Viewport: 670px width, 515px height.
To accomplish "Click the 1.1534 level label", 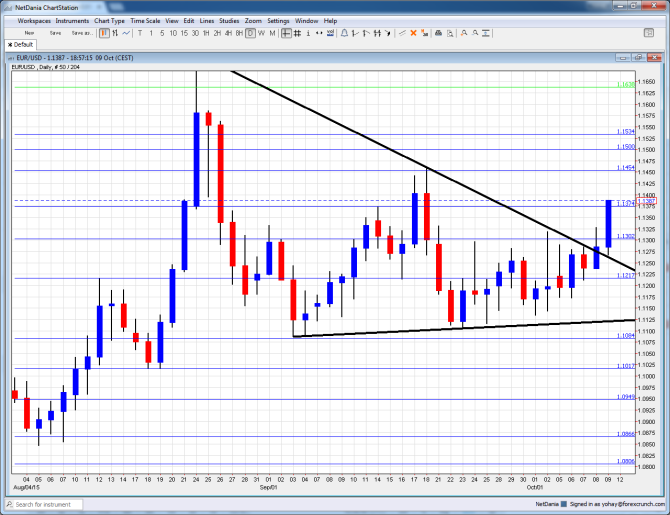I will 626,132.
